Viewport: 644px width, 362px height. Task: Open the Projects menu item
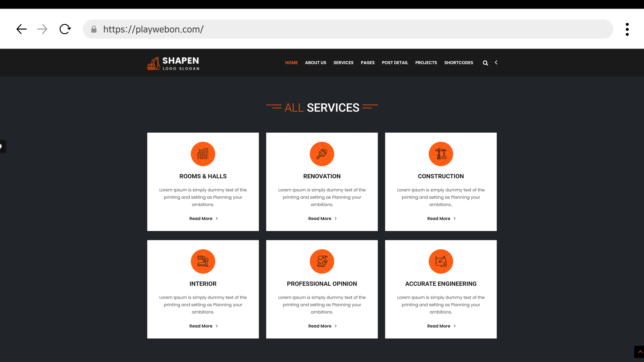tap(426, 63)
